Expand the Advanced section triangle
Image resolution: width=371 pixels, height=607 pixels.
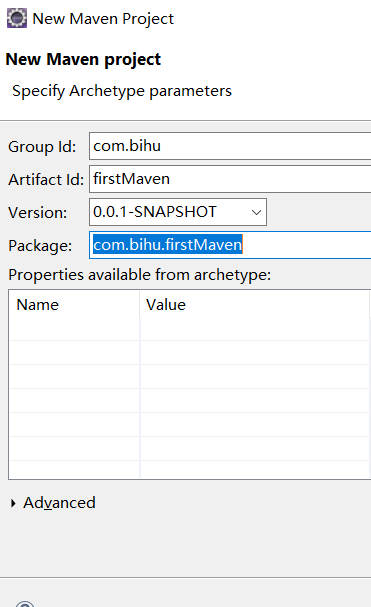click(x=14, y=503)
